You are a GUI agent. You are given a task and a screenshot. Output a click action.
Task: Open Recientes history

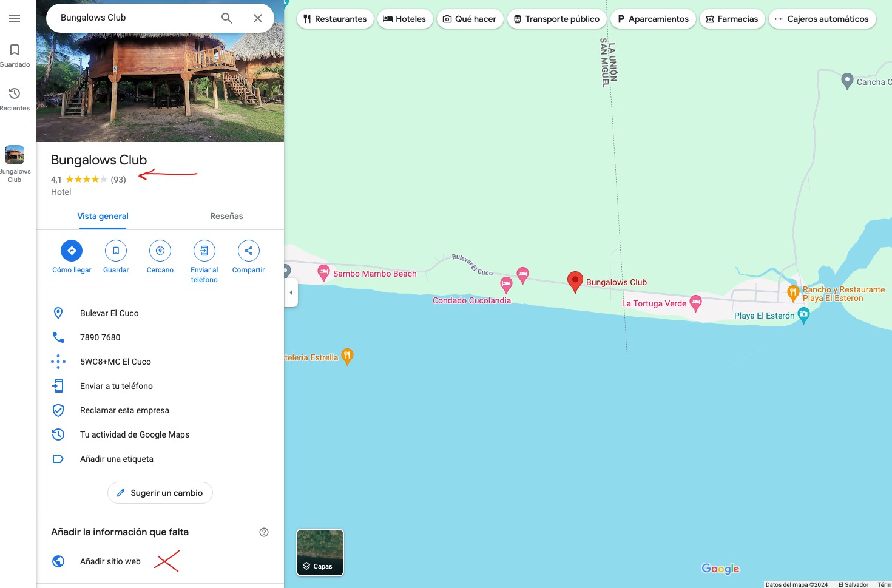pyautogui.click(x=15, y=99)
